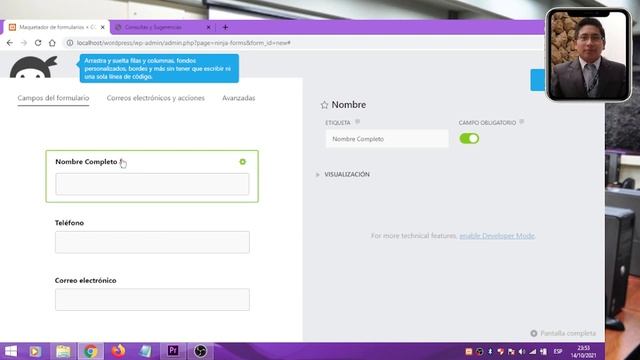The height and width of the screenshot is (360, 640).
Task: Open OBS Studio from the taskbar
Action: (x=200, y=351)
